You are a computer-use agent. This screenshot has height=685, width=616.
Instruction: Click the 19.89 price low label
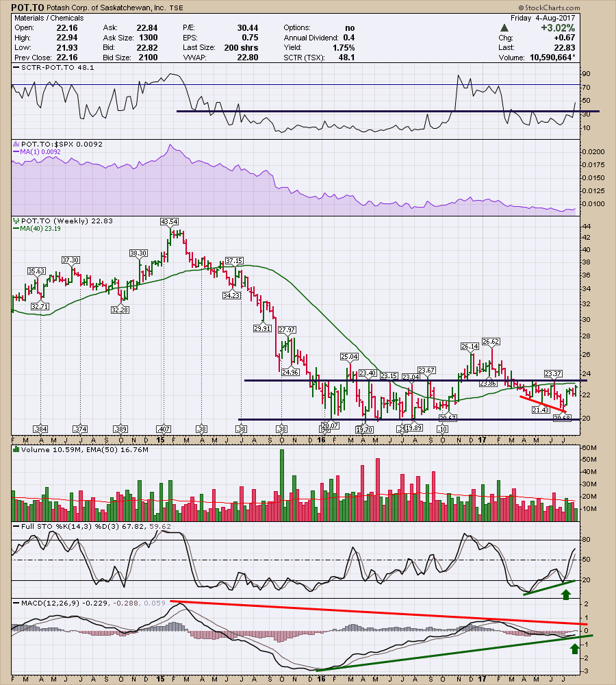click(413, 427)
